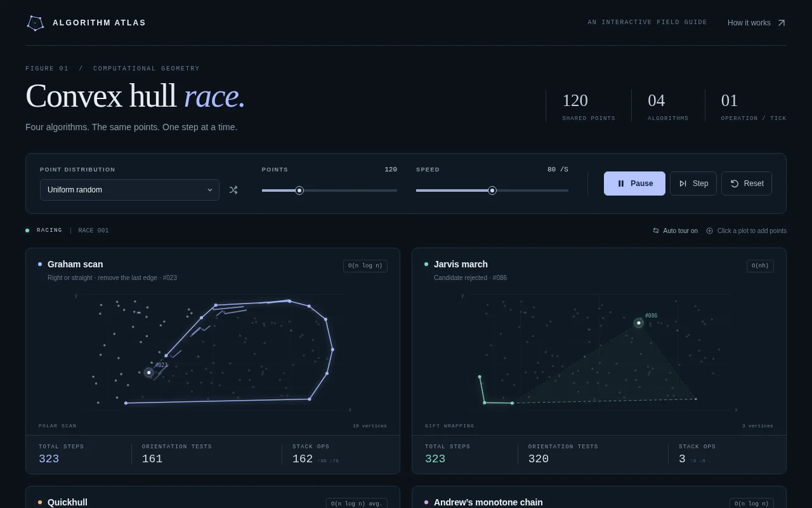Click the O(n log n) badge on Graham scan
Viewport: 812px width, 508px height.
tap(365, 266)
